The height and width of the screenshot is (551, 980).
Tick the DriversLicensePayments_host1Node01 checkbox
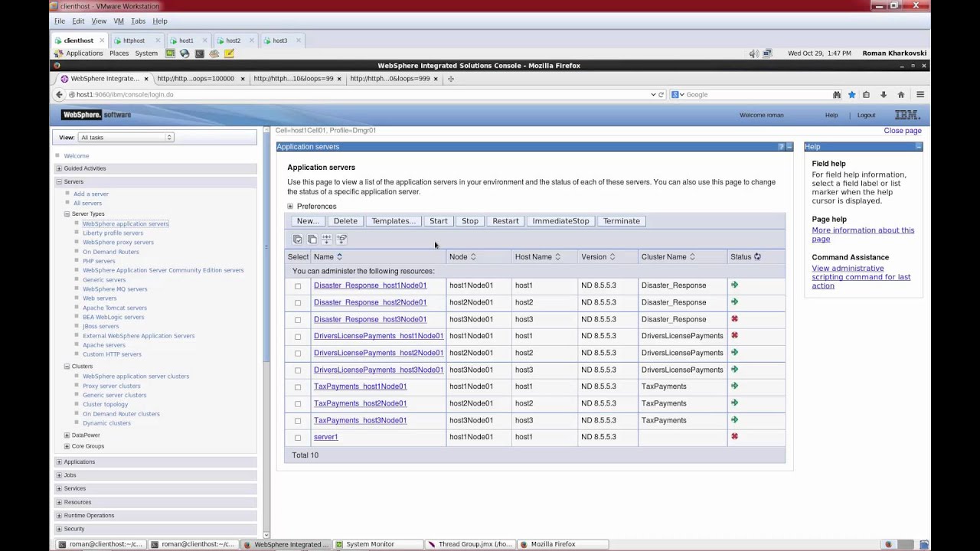coord(298,337)
